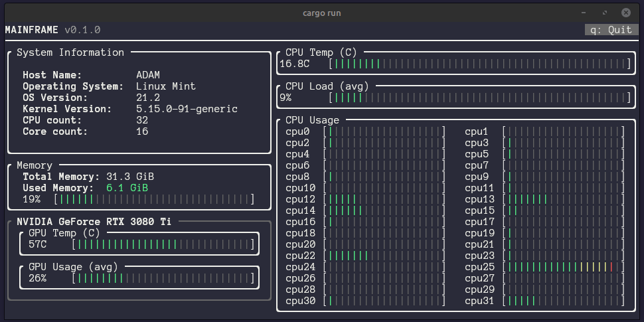The height and width of the screenshot is (322, 644).
Task: Click the NVIDIA GeForce RTX 3080 Ti heading
Action: coord(94,222)
